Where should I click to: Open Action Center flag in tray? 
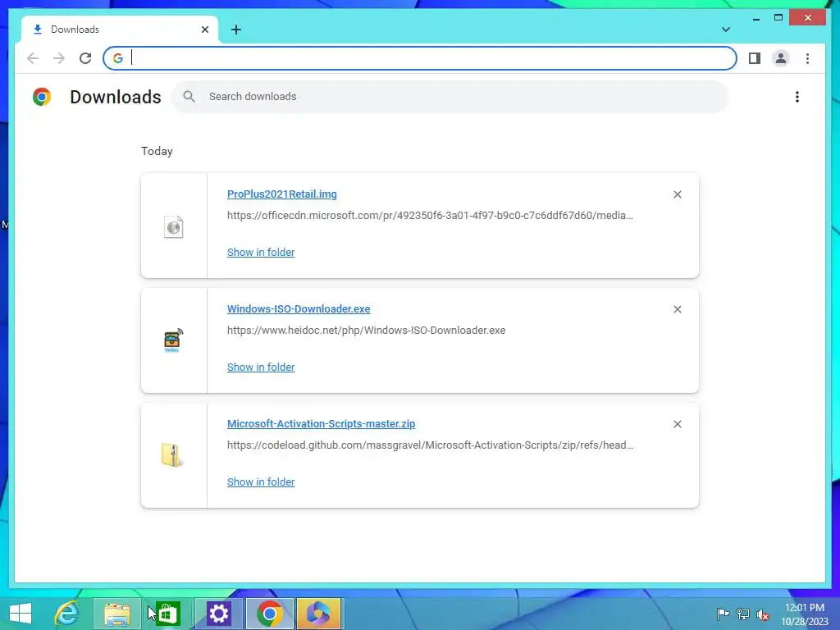tap(723, 614)
